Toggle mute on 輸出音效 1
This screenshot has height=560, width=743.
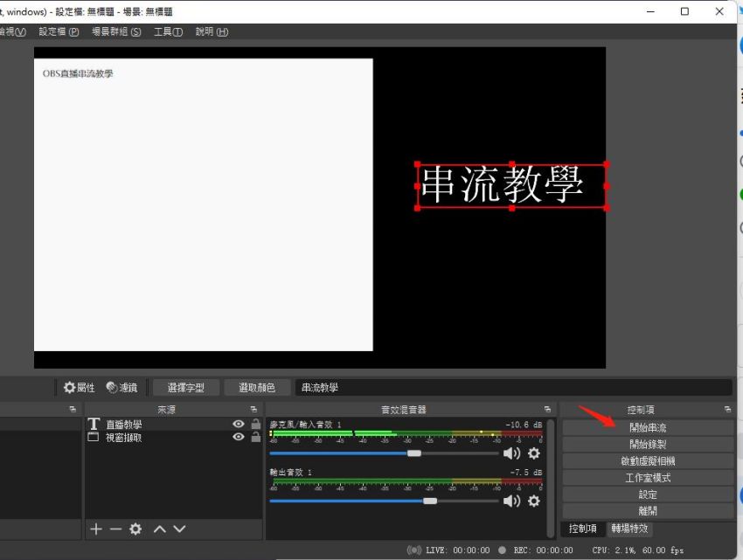[510, 501]
